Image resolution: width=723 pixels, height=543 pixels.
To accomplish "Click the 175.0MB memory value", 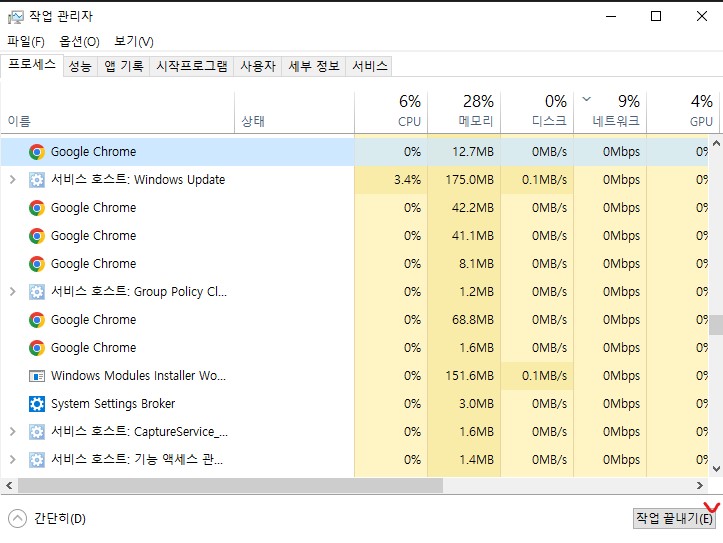I will point(469,180).
